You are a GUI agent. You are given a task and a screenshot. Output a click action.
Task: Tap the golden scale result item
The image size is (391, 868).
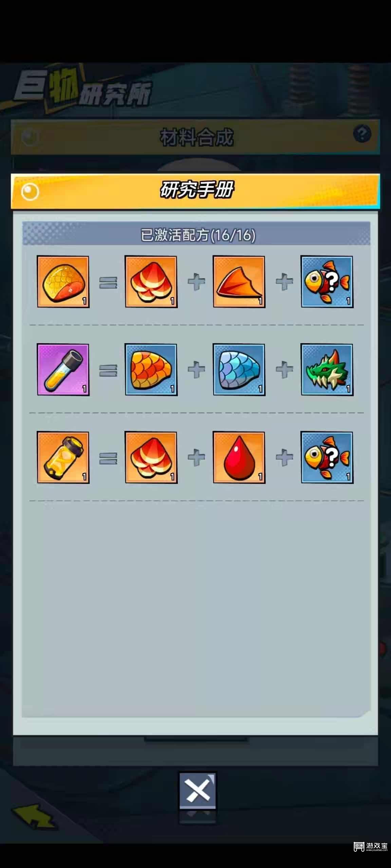[x=63, y=282]
